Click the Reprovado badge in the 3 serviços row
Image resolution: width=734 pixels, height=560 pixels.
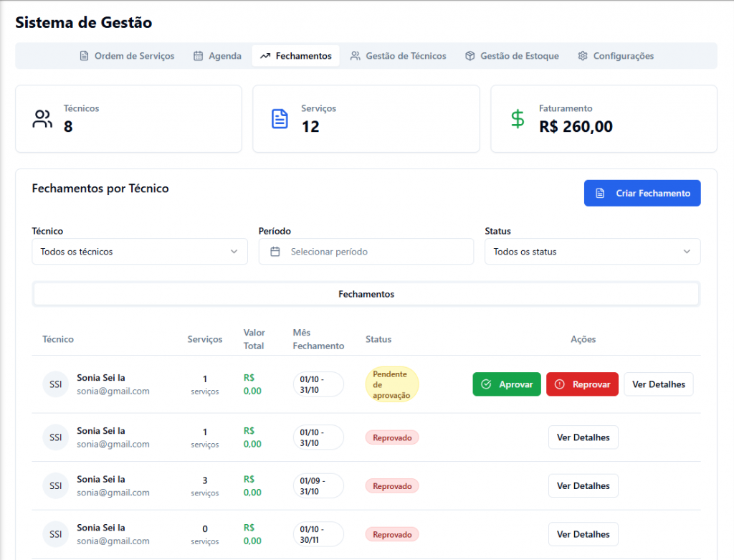[x=392, y=486]
